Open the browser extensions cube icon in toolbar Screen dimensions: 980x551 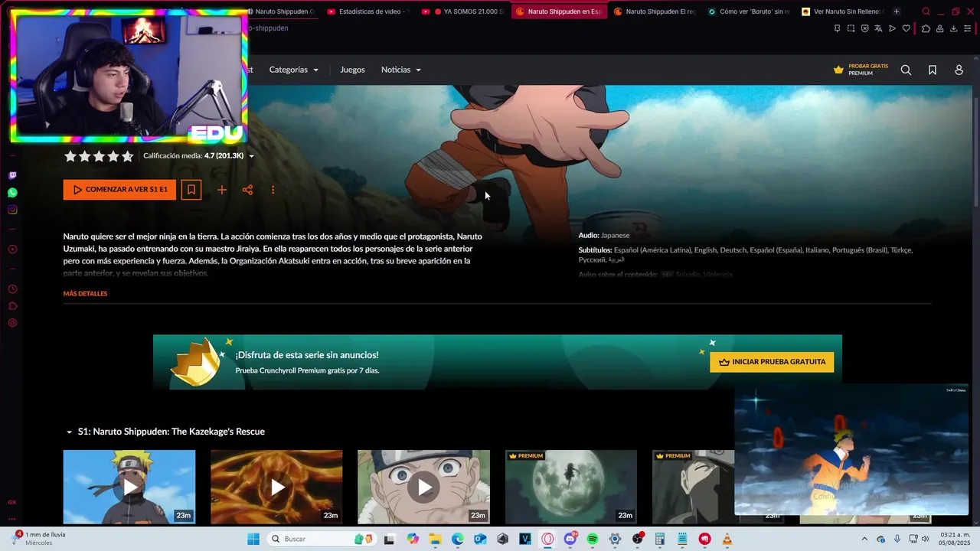(x=926, y=28)
